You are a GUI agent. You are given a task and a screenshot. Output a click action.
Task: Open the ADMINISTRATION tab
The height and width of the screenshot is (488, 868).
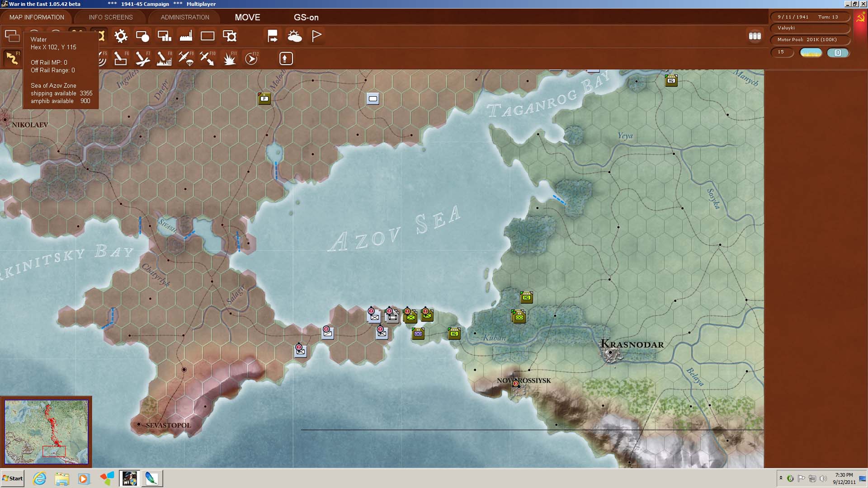tap(185, 17)
